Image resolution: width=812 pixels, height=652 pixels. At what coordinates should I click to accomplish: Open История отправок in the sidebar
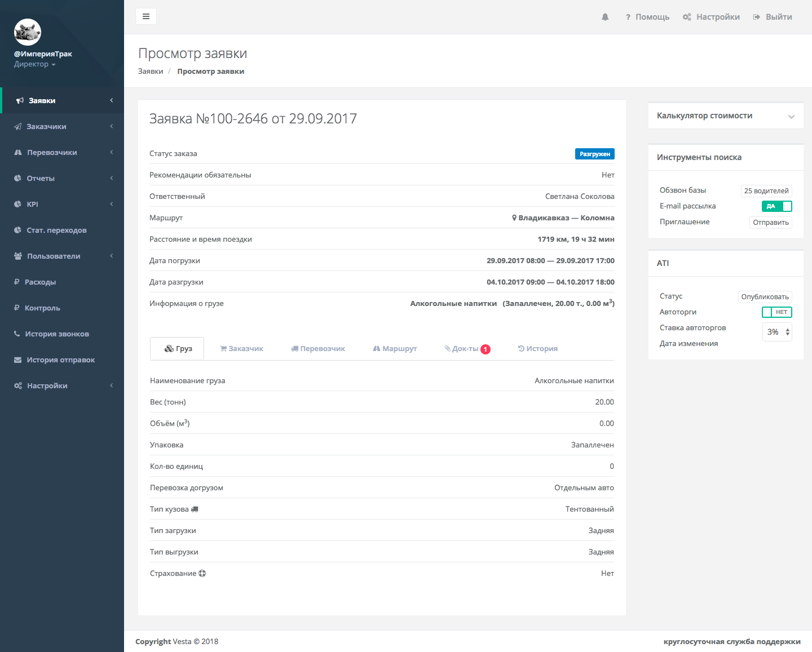[60, 360]
